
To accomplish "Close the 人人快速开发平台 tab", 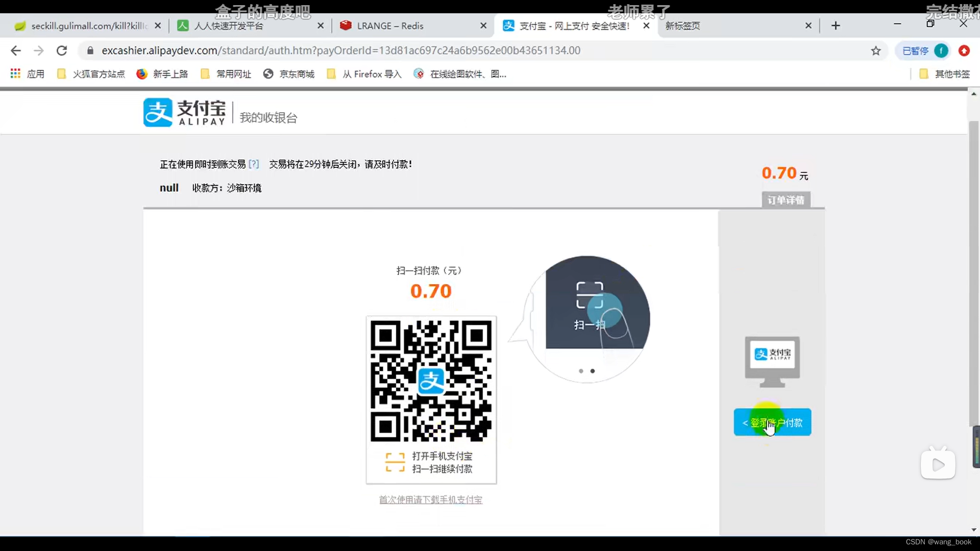I will pyautogui.click(x=321, y=26).
